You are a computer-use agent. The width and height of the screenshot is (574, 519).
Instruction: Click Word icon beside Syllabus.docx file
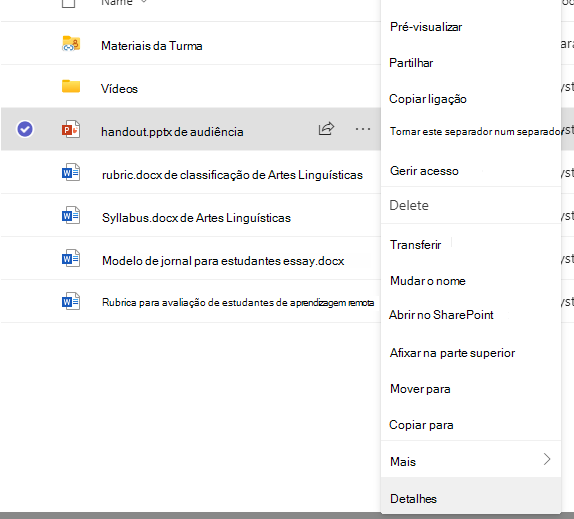(x=71, y=215)
